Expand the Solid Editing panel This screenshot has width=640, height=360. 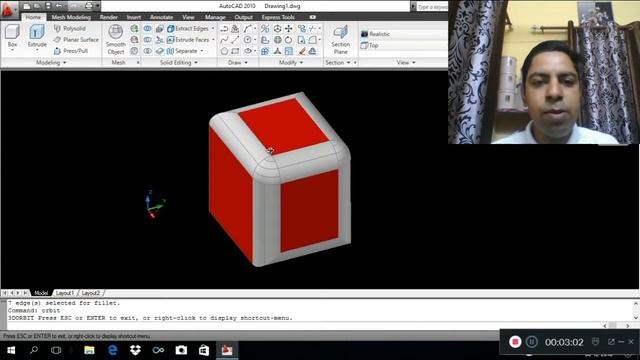[178, 62]
